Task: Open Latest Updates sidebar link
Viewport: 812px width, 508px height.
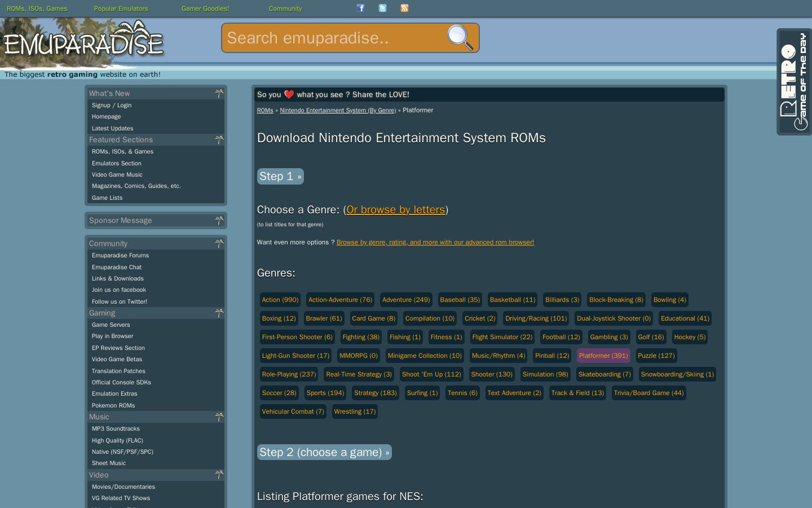Action: [113, 128]
